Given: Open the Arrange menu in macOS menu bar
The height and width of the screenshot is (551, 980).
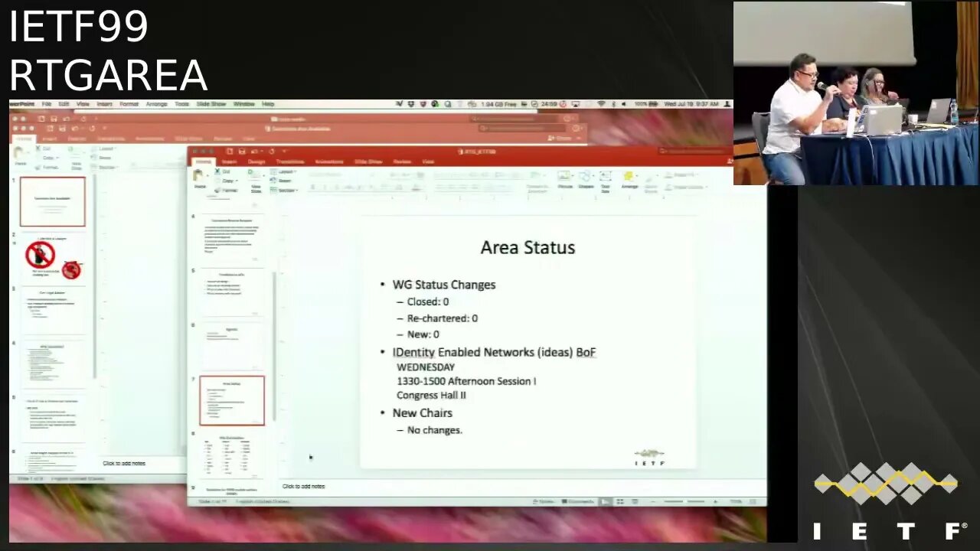Looking at the screenshot, I should click(156, 103).
